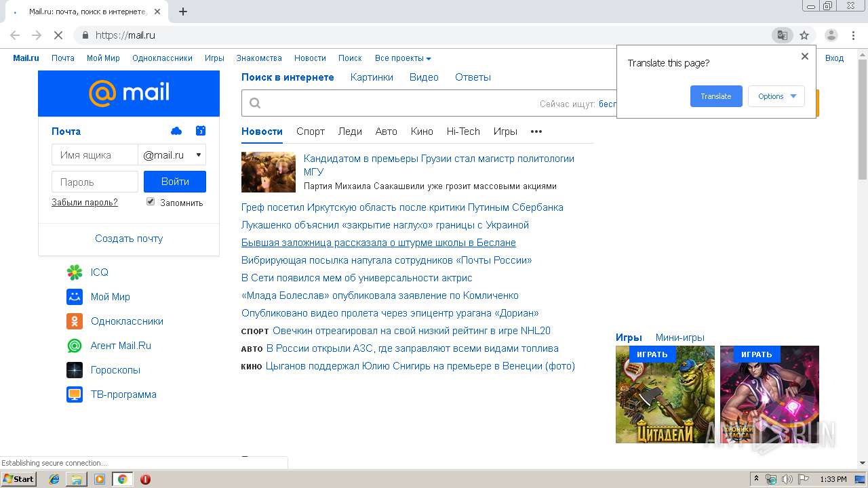Open the Chrome profile avatar icon

point(831,35)
